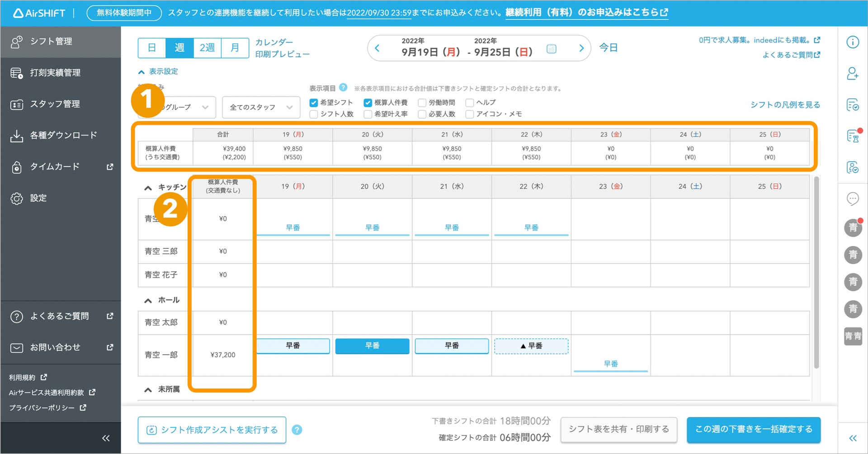The image size is (868, 454).
Task: Open 各種ダウンロード from the sidebar
Action: 61,135
